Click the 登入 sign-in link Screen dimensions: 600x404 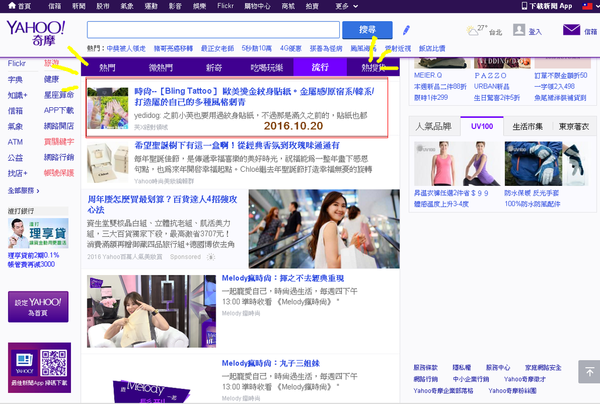535,32
